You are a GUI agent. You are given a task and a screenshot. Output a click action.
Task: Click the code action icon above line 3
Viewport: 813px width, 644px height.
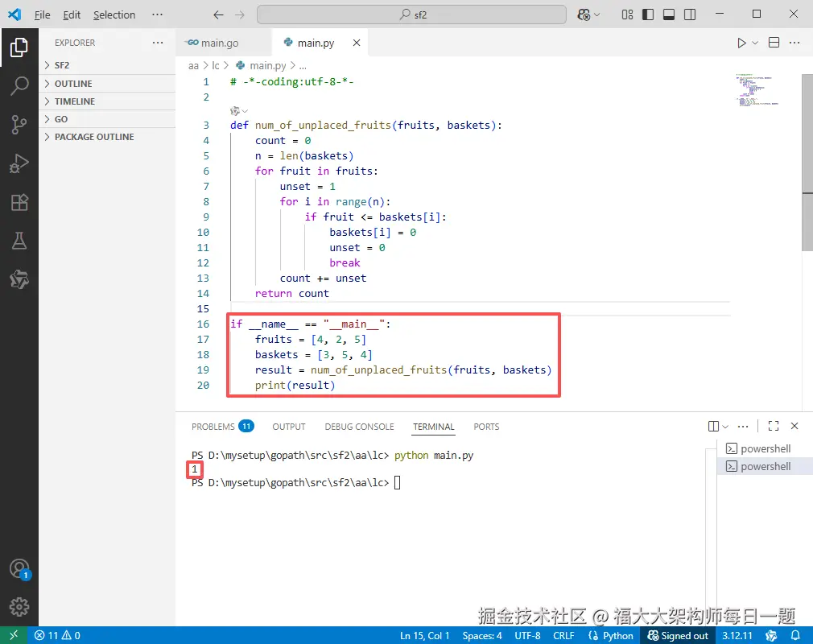tap(235, 111)
